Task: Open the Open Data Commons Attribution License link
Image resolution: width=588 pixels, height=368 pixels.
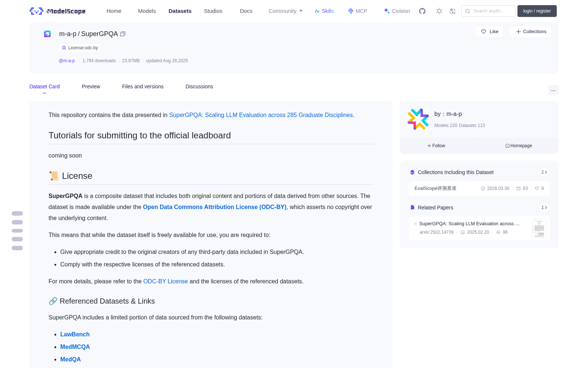Action: [x=215, y=207]
